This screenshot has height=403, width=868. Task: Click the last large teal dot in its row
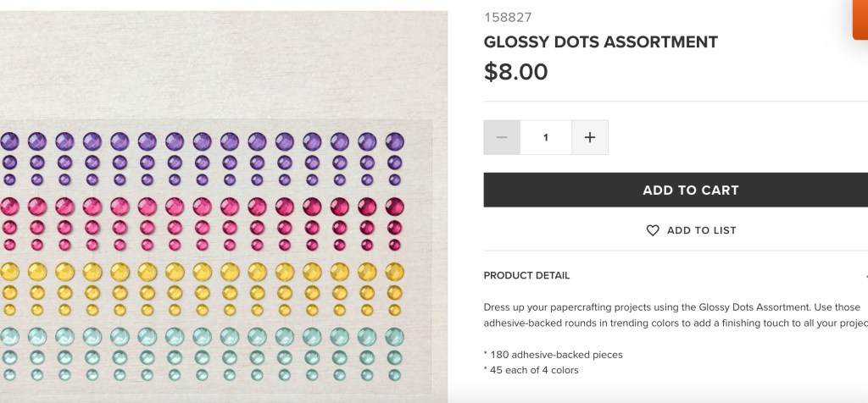(394, 336)
